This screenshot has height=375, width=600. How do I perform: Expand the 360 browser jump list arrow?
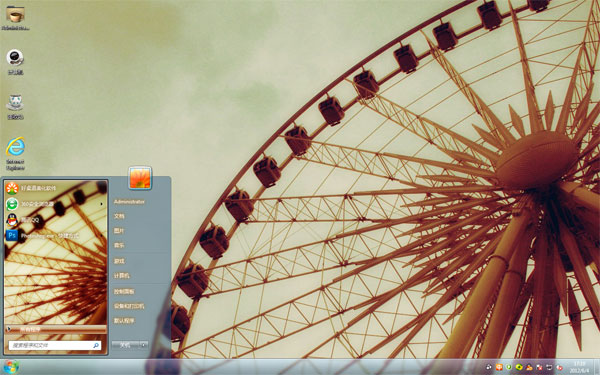(x=101, y=204)
